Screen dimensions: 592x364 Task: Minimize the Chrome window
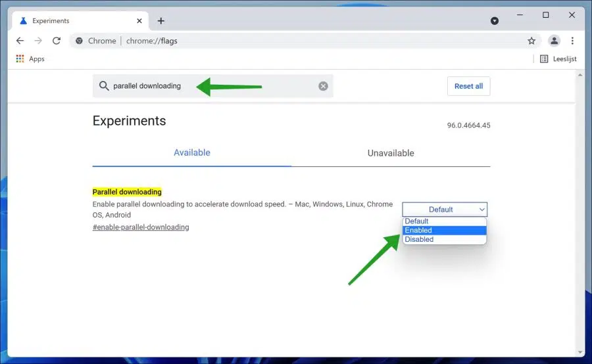tap(520, 15)
